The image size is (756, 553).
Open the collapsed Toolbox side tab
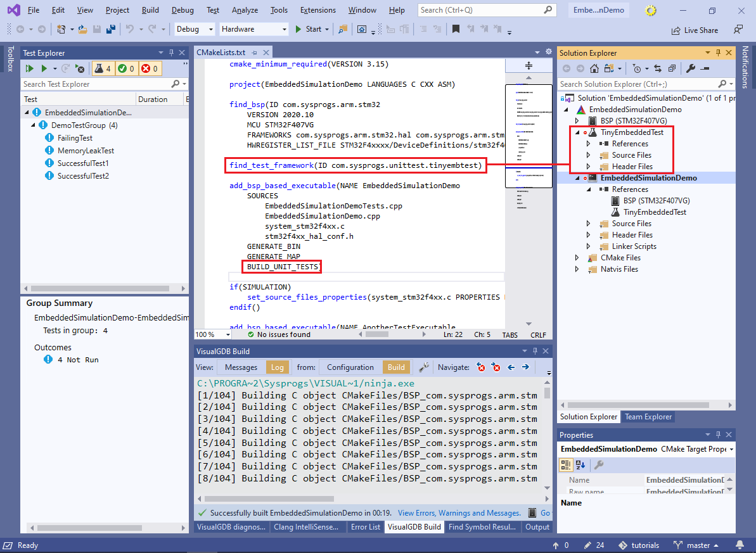click(x=10, y=60)
